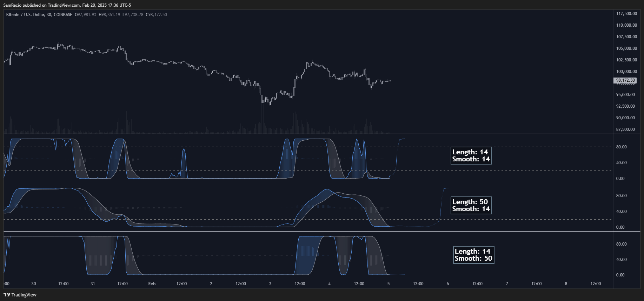Click the open value O97,981.93
Viewport: 644px width, 301px height.
coord(85,15)
